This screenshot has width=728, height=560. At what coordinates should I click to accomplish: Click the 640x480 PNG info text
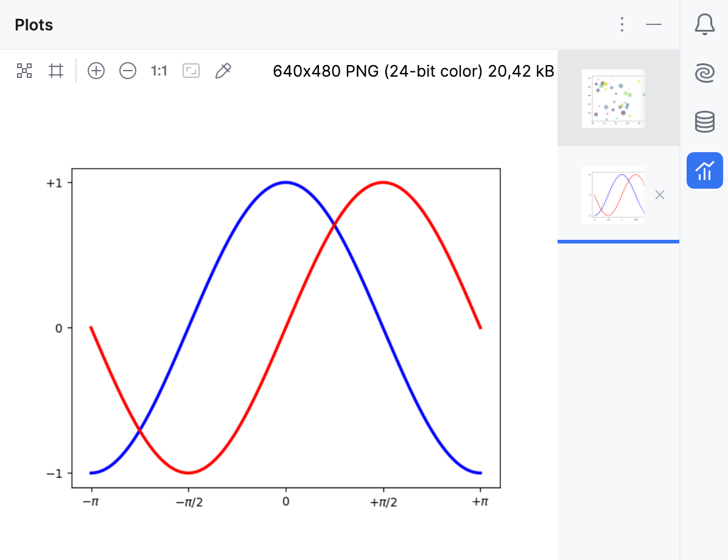[x=413, y=71]
